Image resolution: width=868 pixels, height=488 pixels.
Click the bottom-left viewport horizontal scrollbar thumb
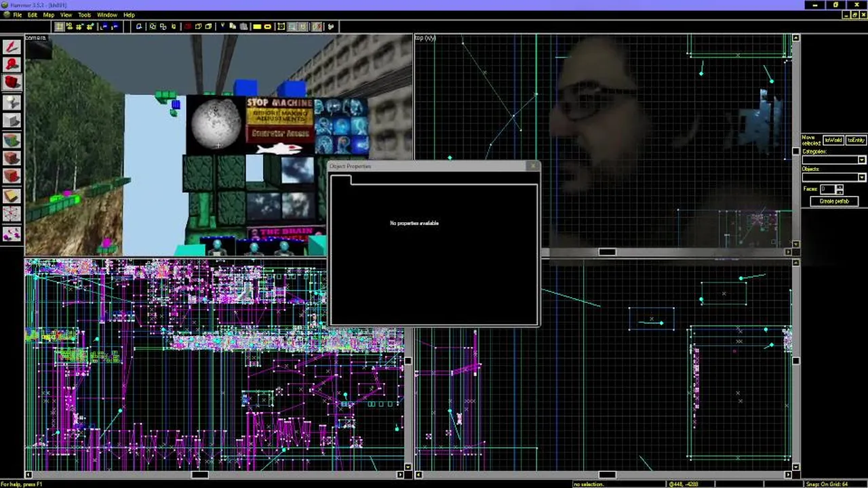(199, 475)
